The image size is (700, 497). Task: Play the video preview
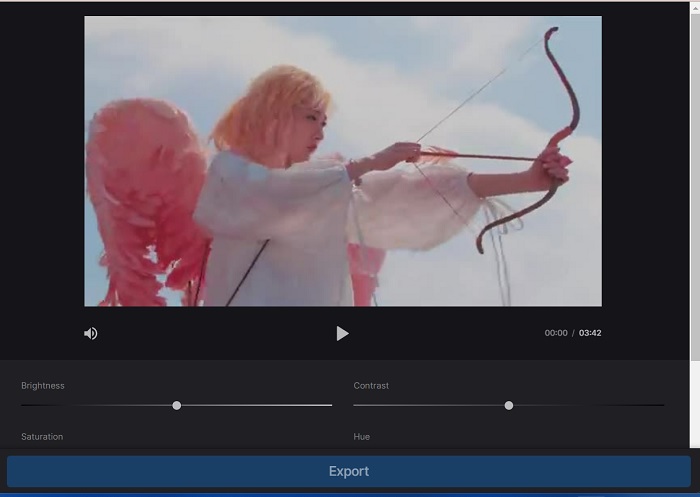tap(342, 334)
